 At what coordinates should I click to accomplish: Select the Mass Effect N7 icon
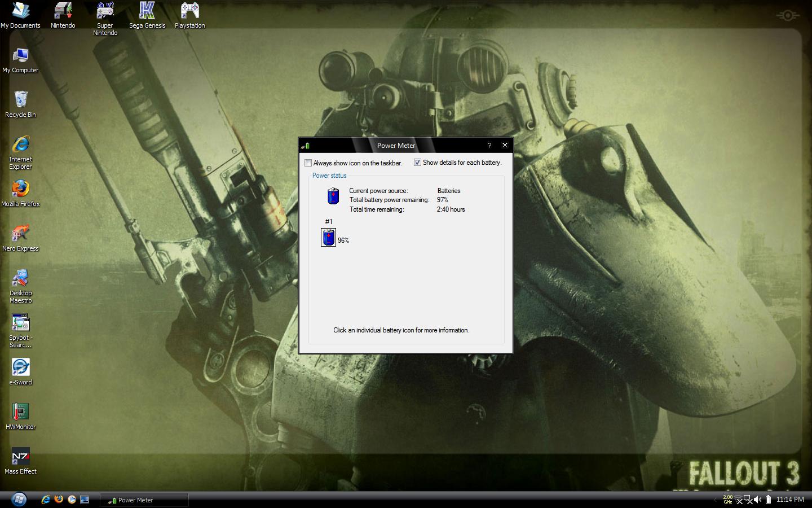point(20,461)
